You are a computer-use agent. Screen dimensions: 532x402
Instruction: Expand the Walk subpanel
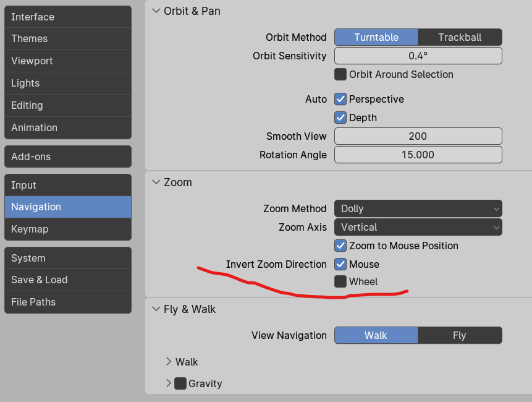pos(169,362)
